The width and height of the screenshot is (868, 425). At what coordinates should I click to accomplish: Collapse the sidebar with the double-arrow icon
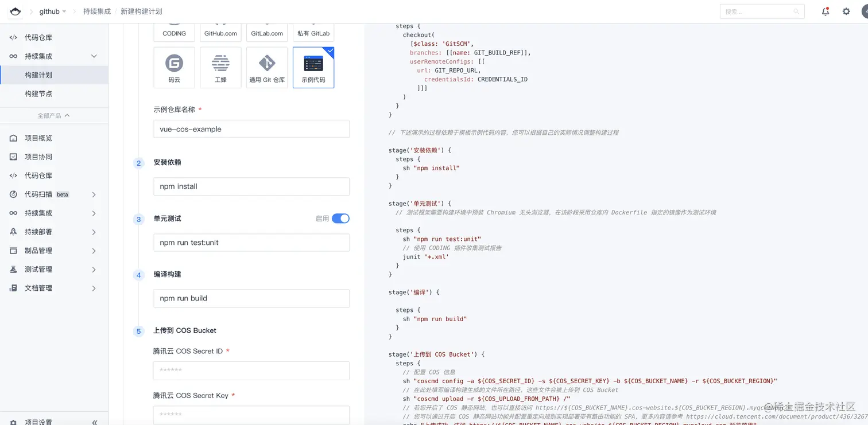(95, 422)
